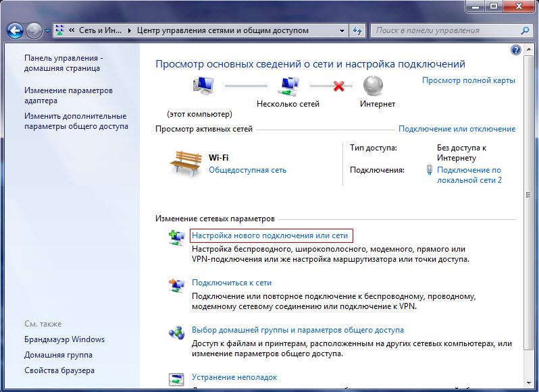This screenshot has height=392, width=539.
Task: Minimize the window
Action: tap(476, 6)
